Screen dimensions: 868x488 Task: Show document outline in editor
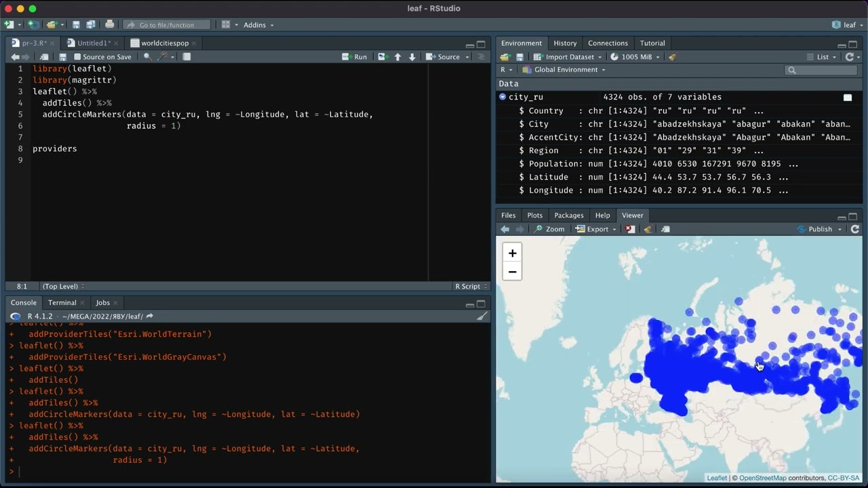(481, 57)
